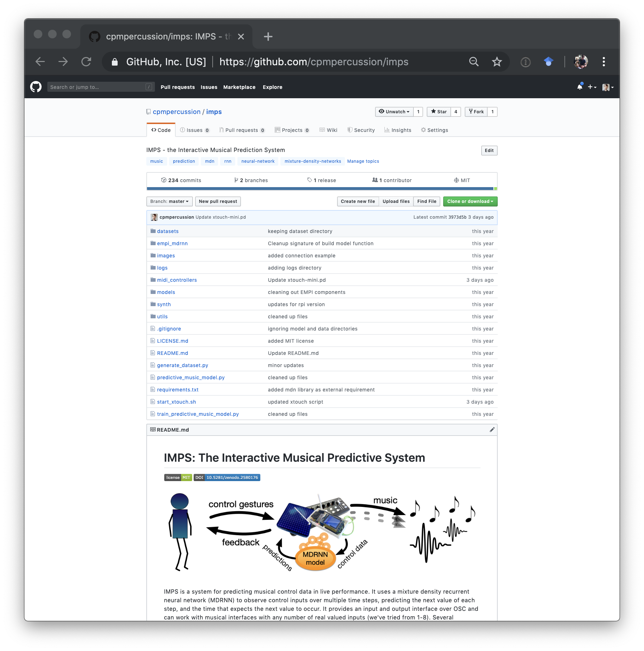The width and height of the screenshot is (644, 651).
Task: Open the repository Settings tab
Action: [x=435, y=130]
